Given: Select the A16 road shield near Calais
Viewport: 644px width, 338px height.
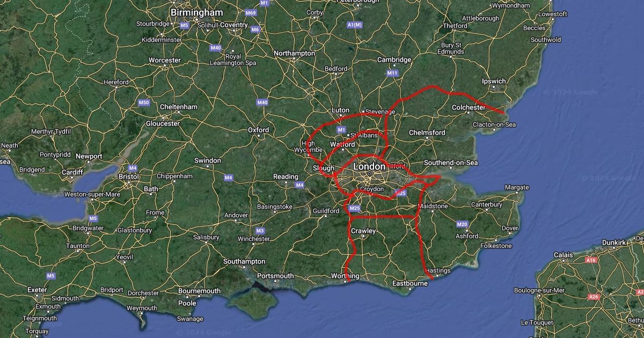Looking at the screenshot, I should [591, 260].
